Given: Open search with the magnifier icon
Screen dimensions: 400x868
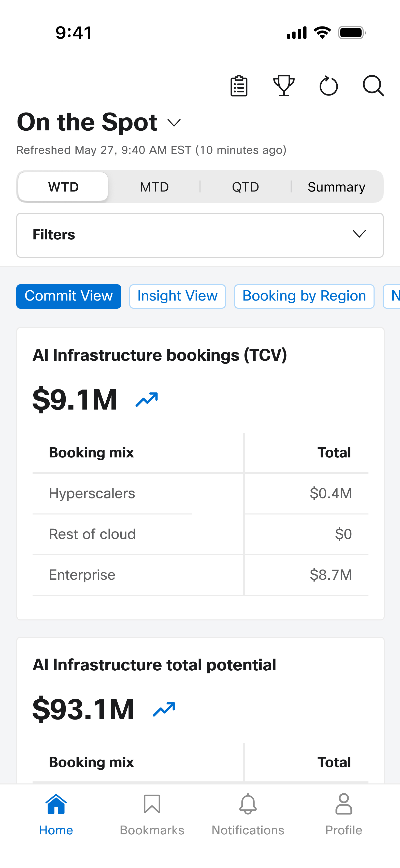Looking at the screenshot, I should (373, 86).
